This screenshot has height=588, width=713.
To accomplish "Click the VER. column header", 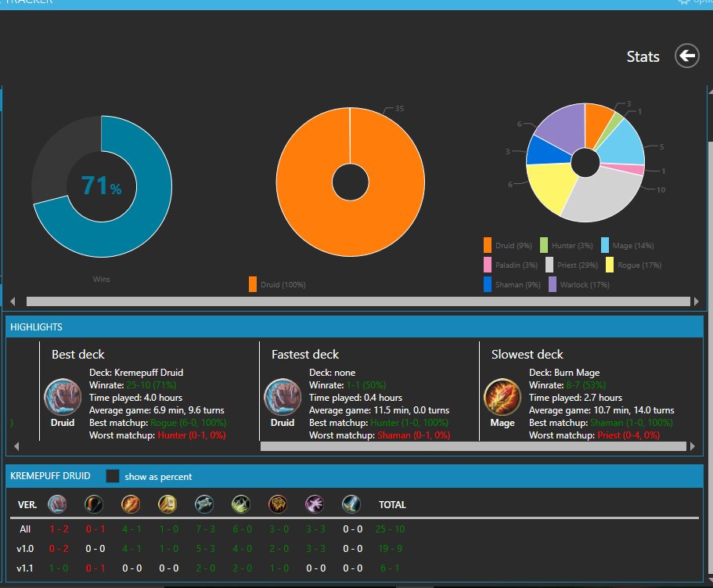I will coord(27,505).
